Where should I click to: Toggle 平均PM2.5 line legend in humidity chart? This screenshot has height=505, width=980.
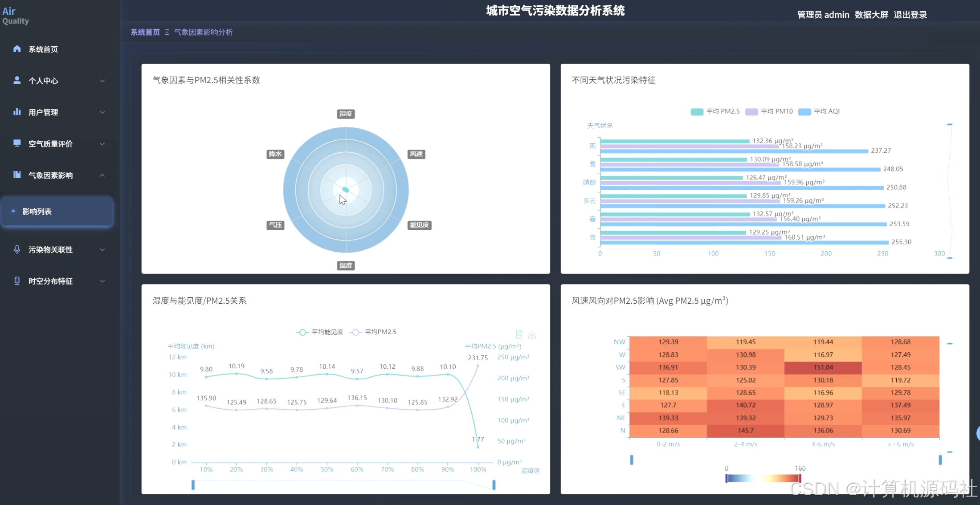tap(373, 332)
